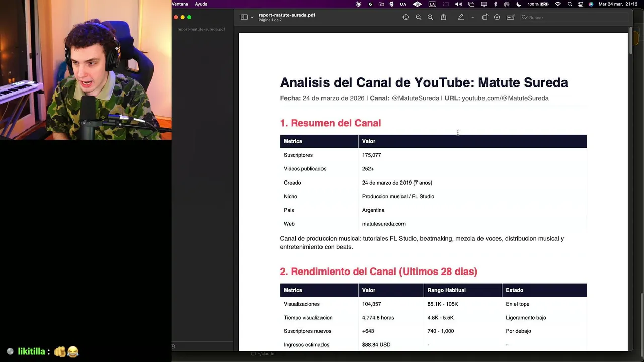Open the sound volume menu icon
This screenshot has width=644, height=362.
click(458, 4)
